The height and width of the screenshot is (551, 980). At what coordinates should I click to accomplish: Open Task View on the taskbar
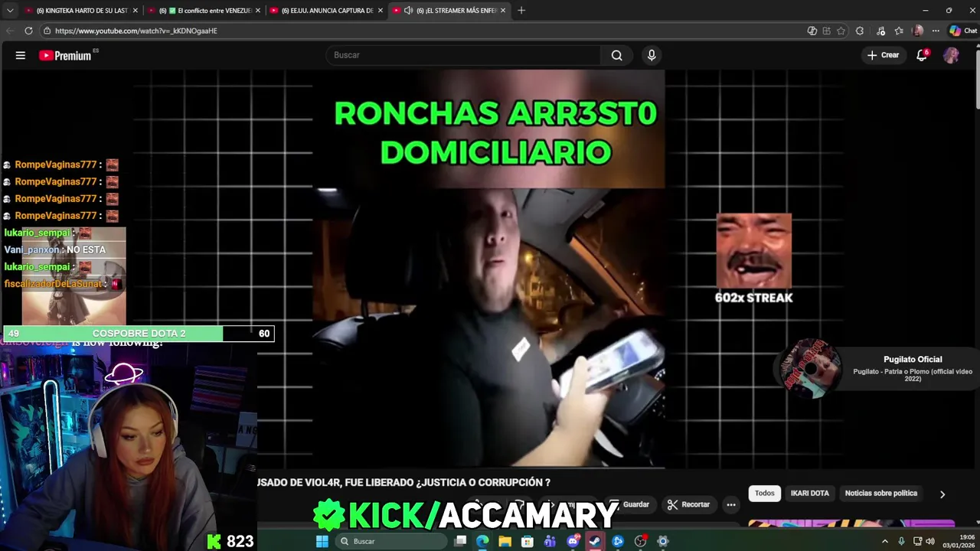click(x=460, y=541)
